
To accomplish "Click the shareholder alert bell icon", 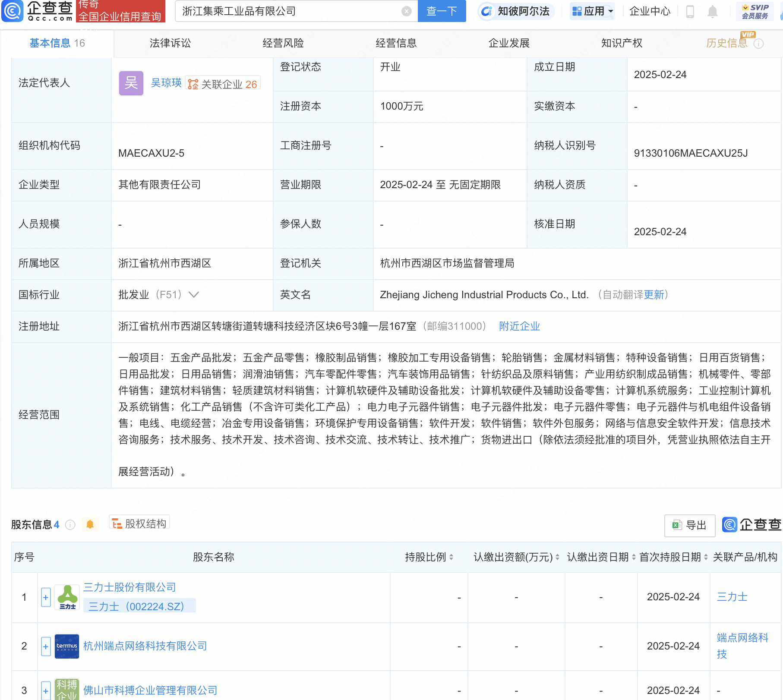I will tap(90, 524).
